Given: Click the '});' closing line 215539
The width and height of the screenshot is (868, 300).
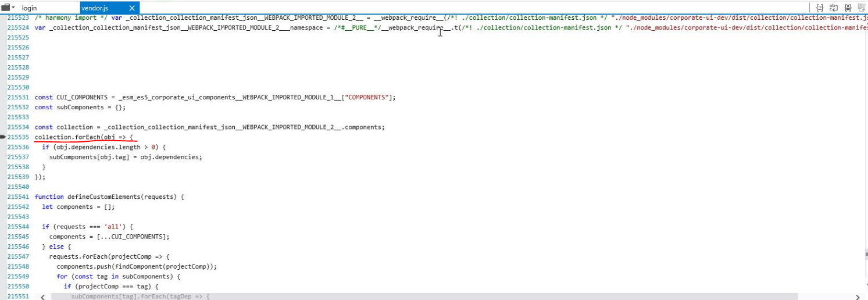Looking at the screenshot, I should (x=40, y=177).
